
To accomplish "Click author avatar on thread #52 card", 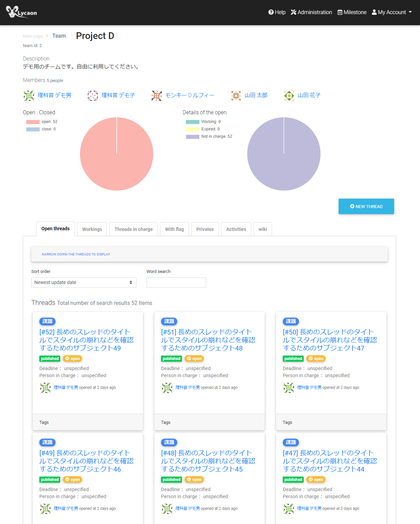I will click(45, 388).
